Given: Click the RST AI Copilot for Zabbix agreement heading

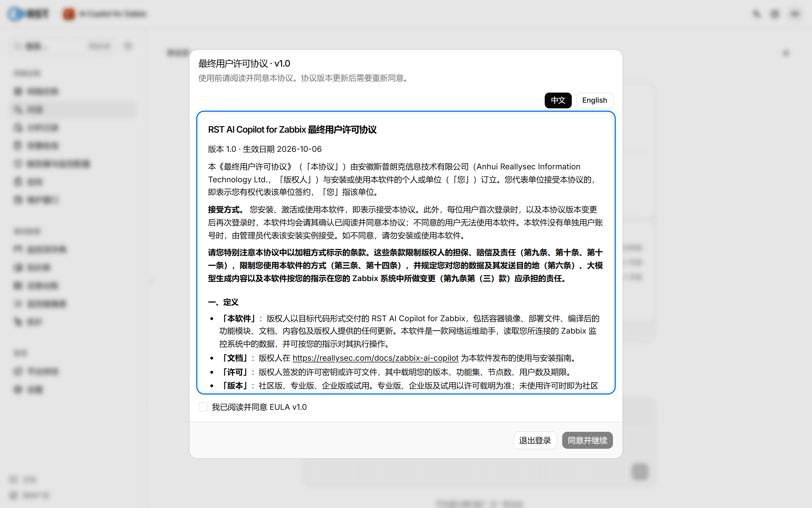Looking at the screenshot, I should point(292,130).
